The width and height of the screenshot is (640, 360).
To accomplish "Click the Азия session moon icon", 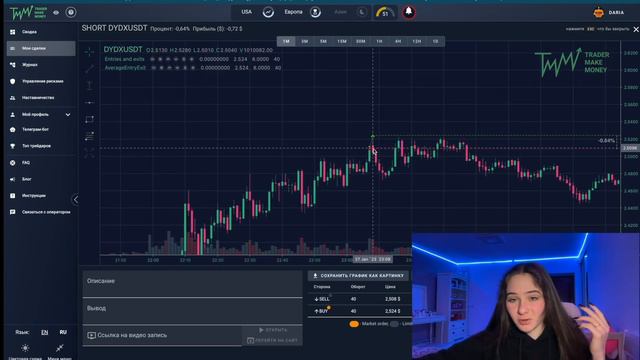I will 362,13.
